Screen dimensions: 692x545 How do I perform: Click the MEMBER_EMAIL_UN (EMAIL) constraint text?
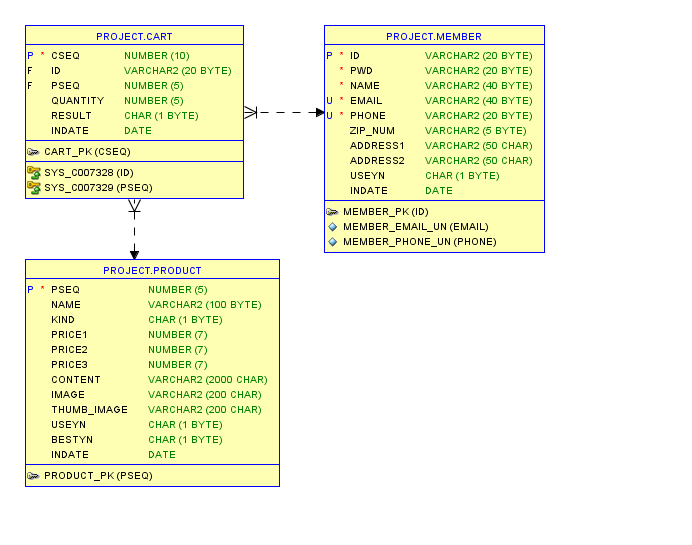coord(416,227)
